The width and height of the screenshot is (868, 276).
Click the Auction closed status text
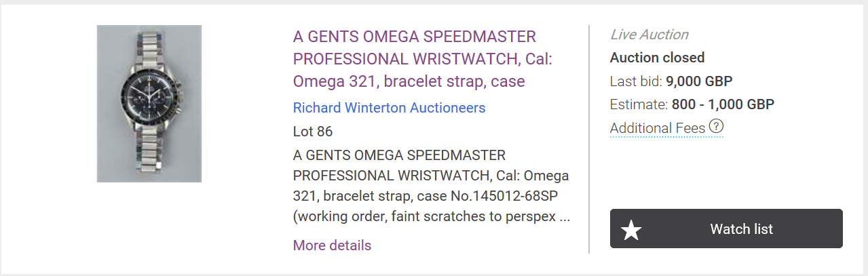pos(657,58)
